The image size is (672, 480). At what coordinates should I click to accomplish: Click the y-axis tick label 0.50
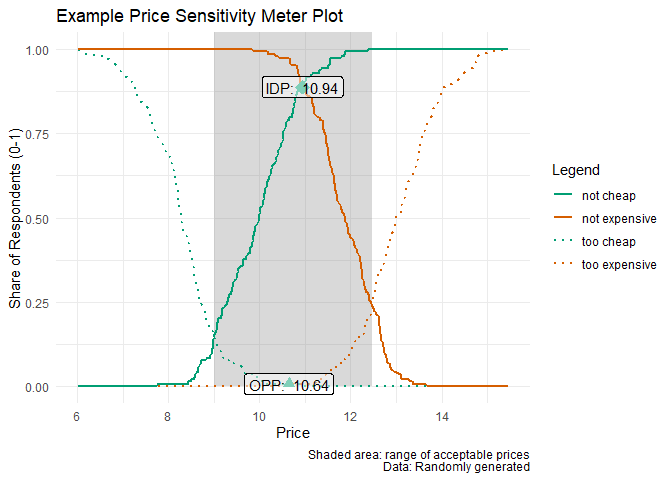[x=37, y=218]
